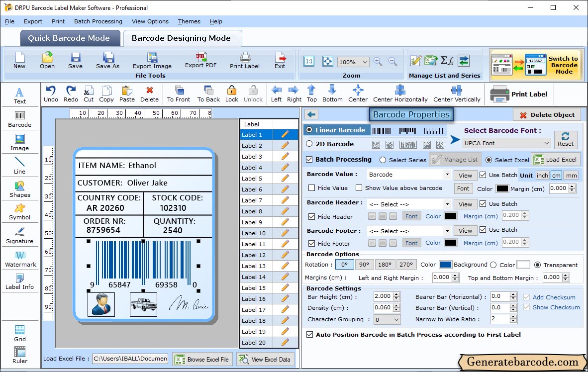Viewport: 588px width, 372px height.
Task: Click the Export Image icon
Action: [x=152, y=60]
